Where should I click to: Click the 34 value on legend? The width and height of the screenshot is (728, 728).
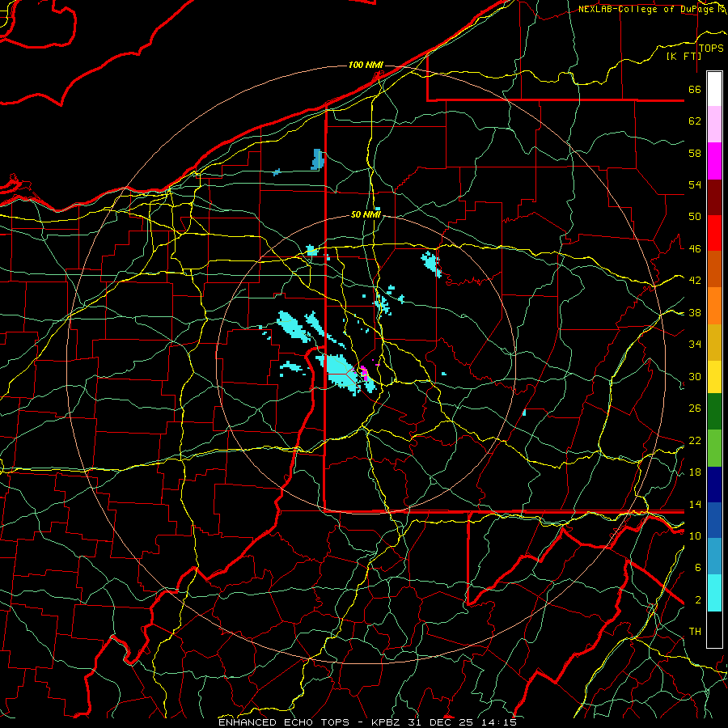click(x=695, y=345)
